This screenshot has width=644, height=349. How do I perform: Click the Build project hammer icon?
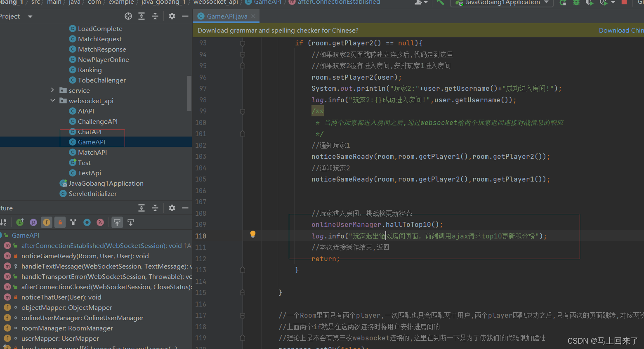(440, 2)
